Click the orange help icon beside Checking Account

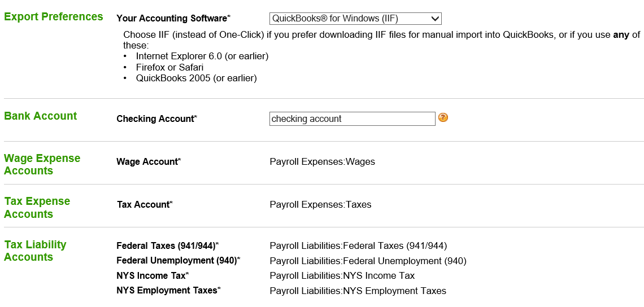tap(443, 117)
